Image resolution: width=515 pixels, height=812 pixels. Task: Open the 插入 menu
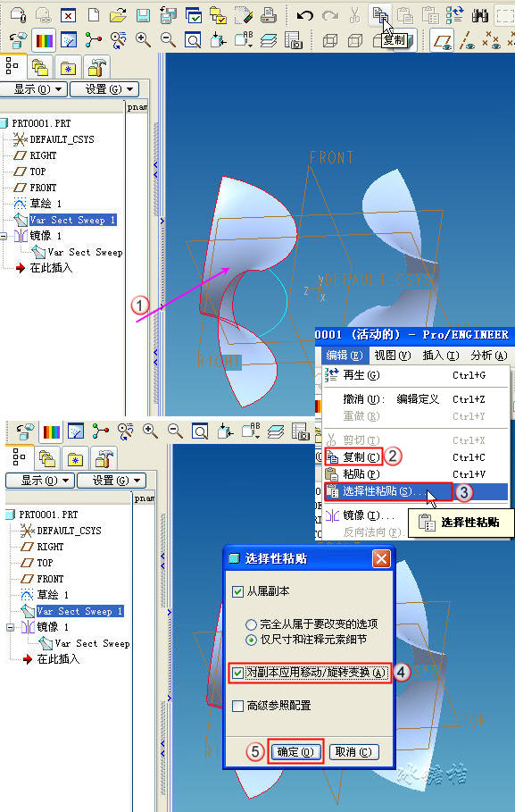[x=441, y=356]
